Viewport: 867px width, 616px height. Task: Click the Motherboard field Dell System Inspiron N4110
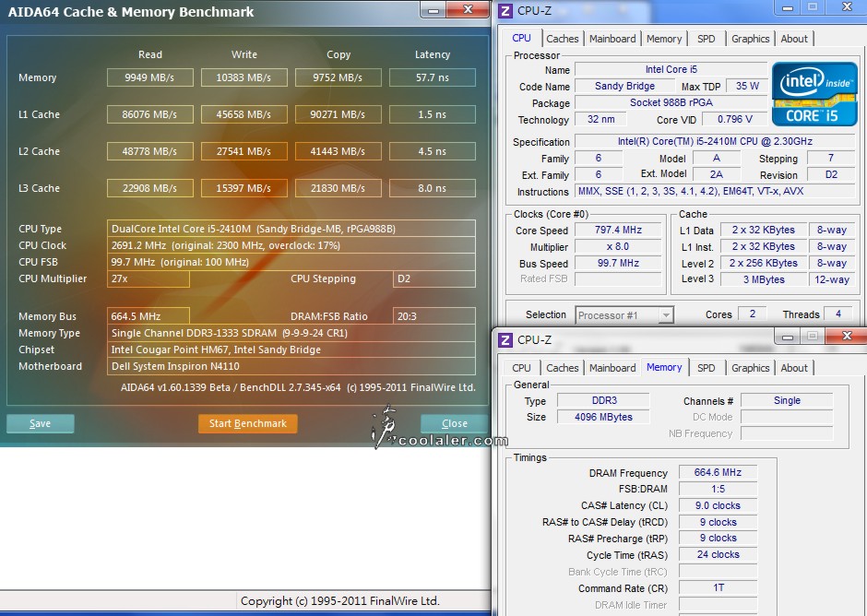click(291, 366)
